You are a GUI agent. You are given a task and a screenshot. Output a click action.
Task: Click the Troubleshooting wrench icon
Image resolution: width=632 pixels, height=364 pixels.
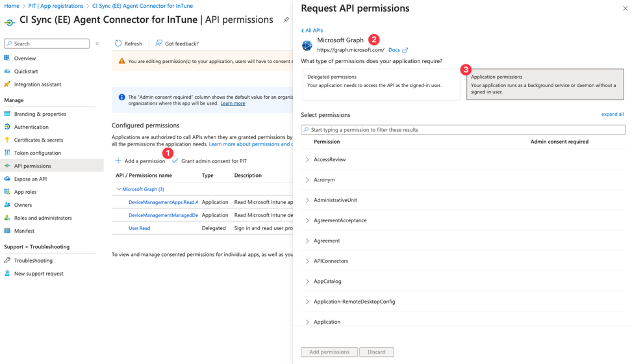[7, 260]
